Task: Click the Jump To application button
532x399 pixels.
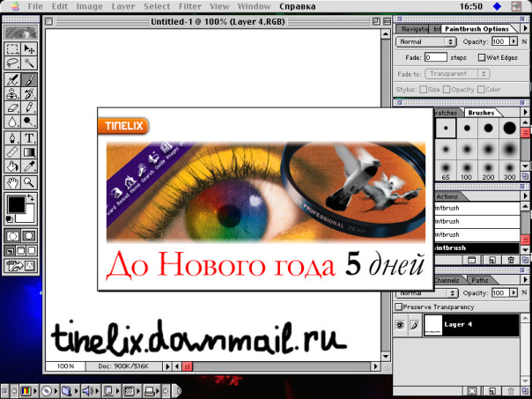Action: 21,266
